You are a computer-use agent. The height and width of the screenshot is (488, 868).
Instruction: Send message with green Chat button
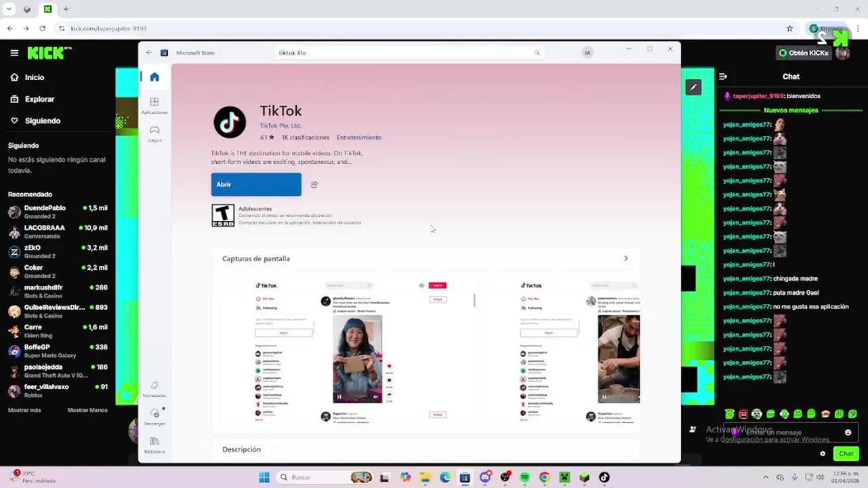tap(846, 453)
